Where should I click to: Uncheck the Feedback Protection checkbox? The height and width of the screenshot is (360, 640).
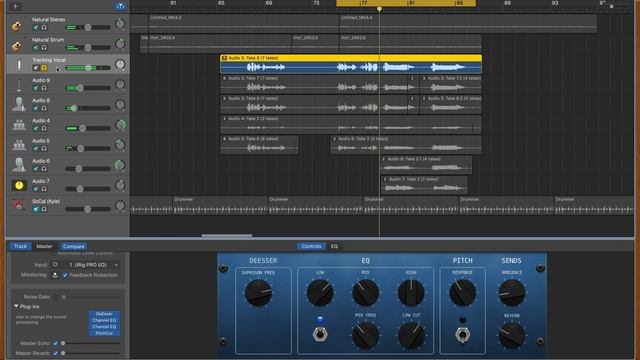coord(65,276)
